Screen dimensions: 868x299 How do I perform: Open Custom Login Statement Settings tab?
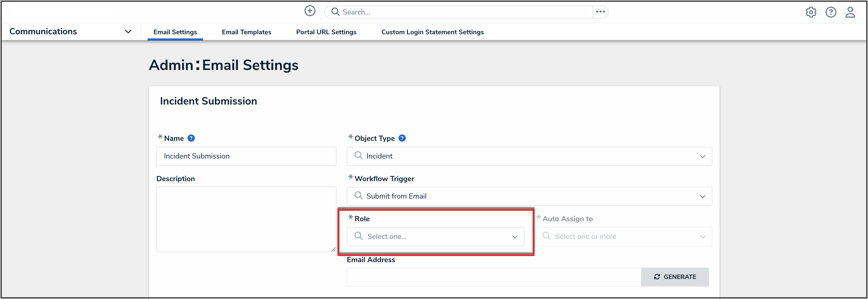coord(432,32)
